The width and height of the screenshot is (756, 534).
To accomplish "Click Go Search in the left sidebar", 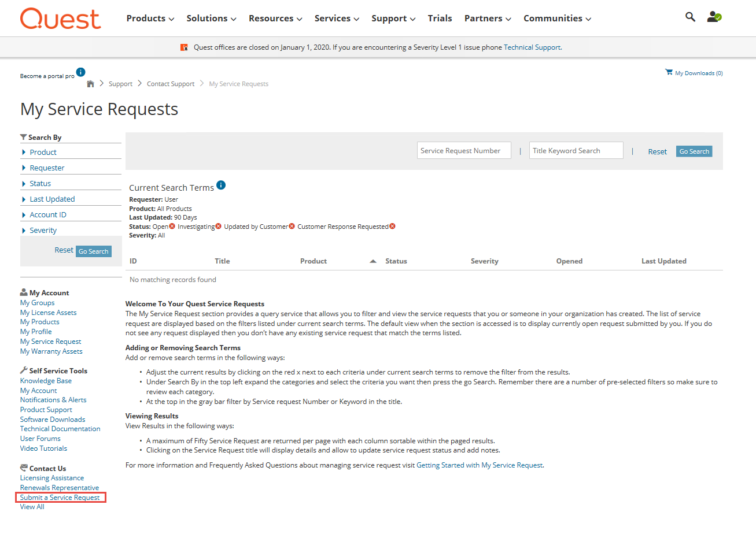I will coord(94,251).
